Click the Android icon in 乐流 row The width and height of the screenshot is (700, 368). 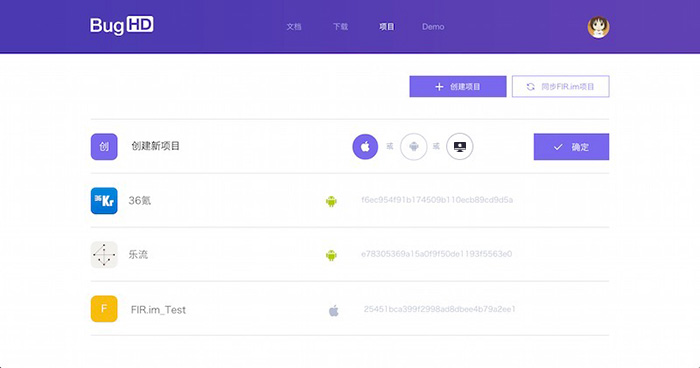[331, 255]
